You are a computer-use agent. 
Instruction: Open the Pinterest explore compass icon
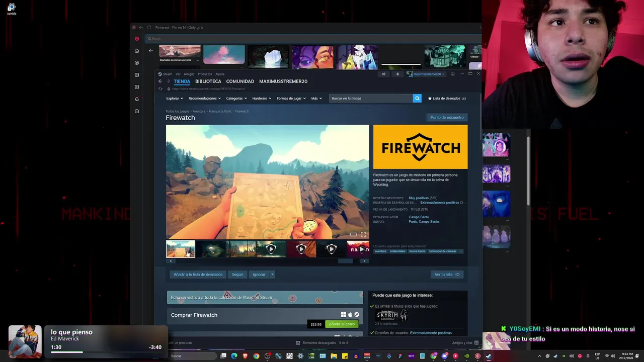(x=137, y=63)
